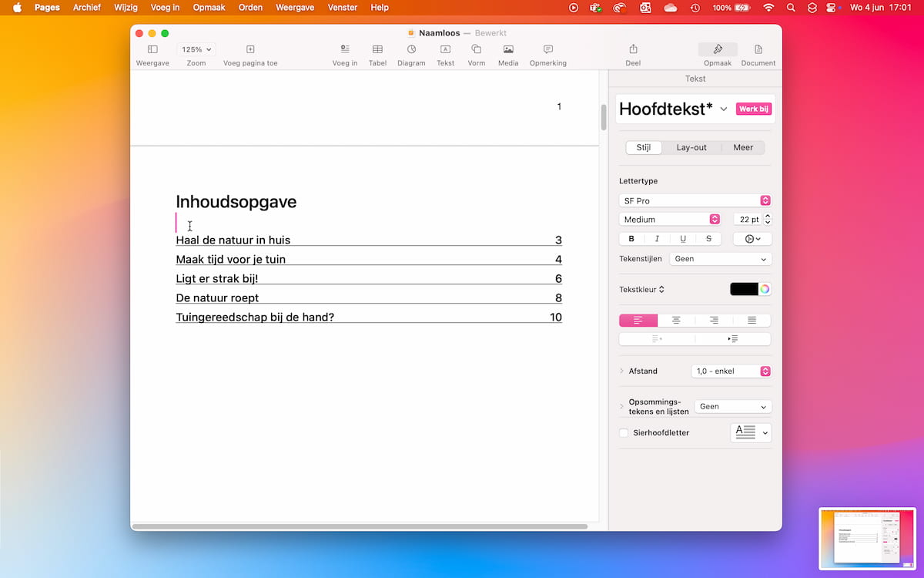Click the Tabel icon in toolbar

(377, 50)
